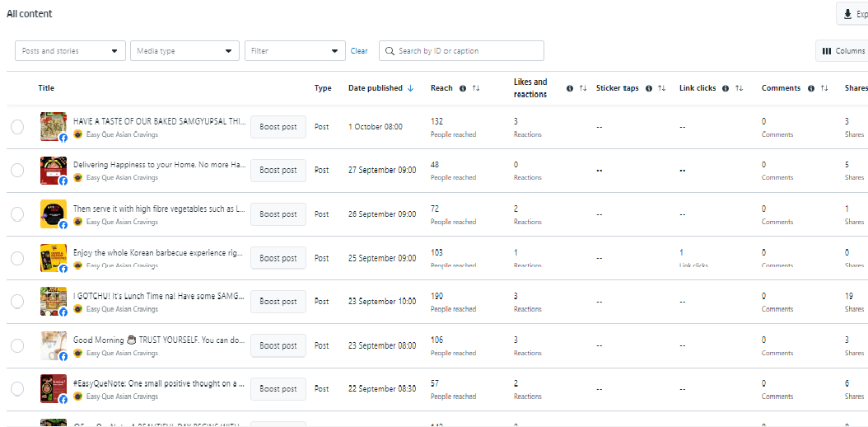Click the Clear filters link

click(x=359, y=51)
